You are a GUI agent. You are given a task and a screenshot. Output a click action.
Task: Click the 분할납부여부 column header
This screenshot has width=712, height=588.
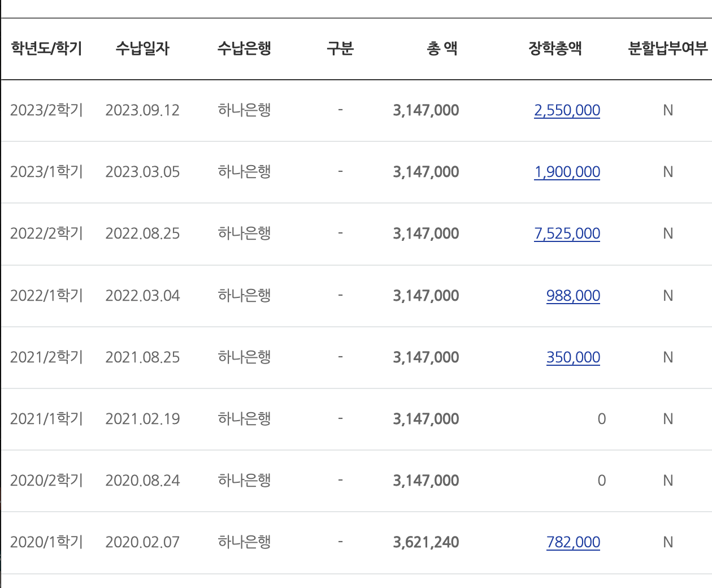(667, 49)
